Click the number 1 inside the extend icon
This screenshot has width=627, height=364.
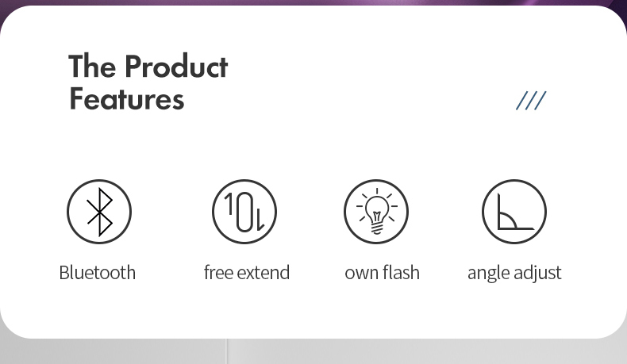point(229,206)
